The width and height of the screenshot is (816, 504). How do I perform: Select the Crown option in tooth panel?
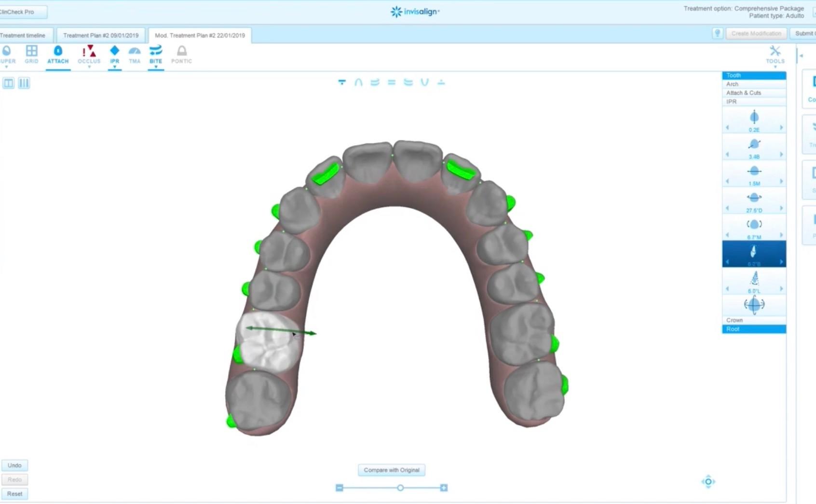point(754,320)
